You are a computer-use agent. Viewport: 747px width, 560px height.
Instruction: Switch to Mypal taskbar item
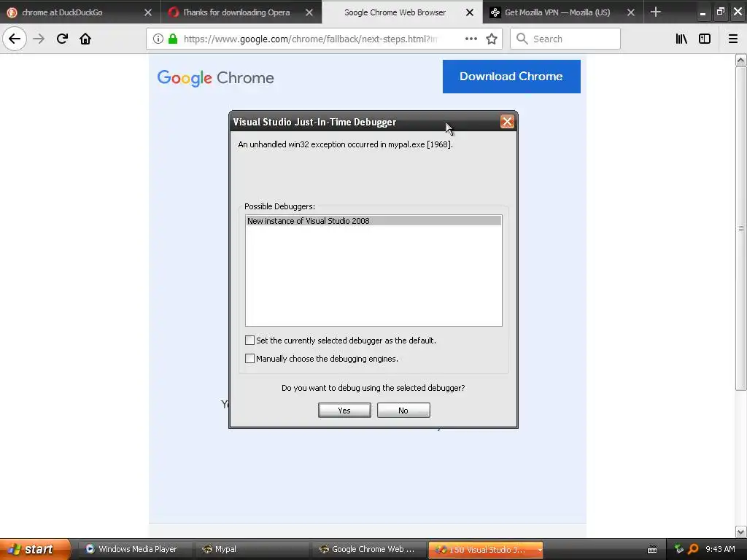(251, 549)
